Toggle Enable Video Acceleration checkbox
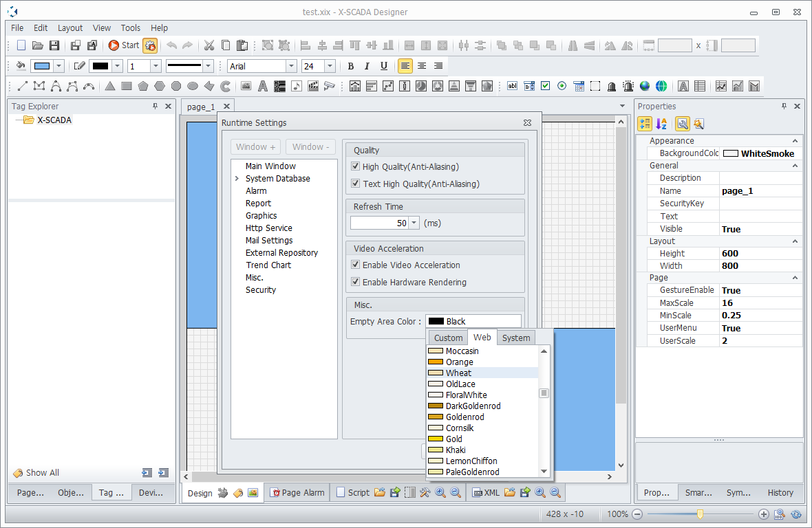 tap(355, 265)
